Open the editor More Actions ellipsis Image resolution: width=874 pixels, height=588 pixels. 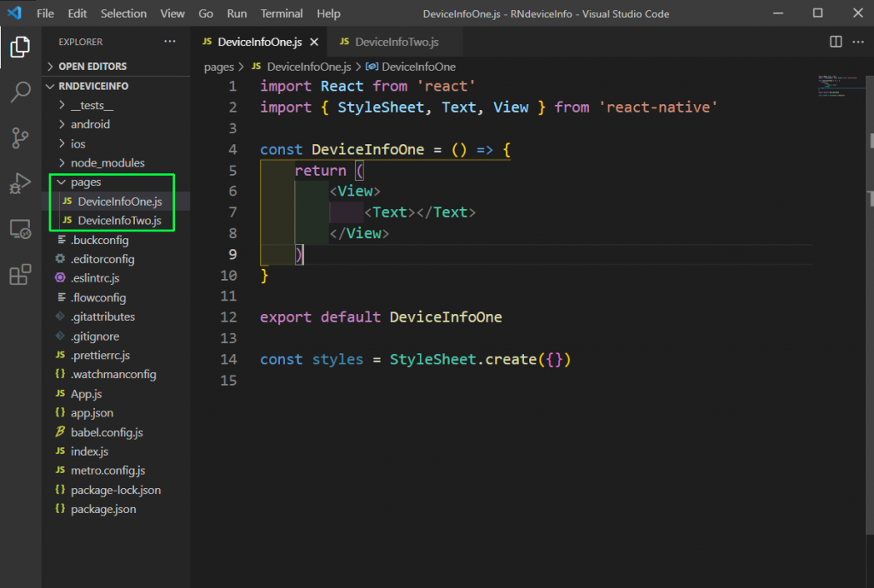(x=857, y=41)
